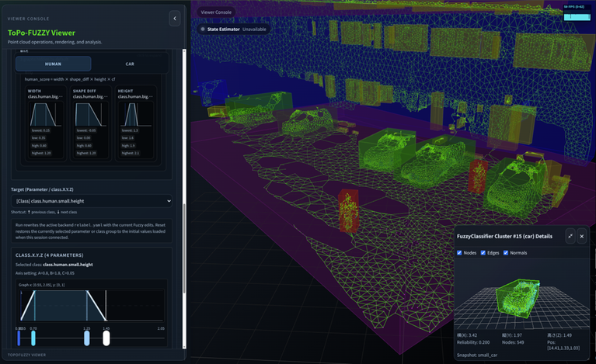Open the Target parameter class dropdown
Viewport: 596px width, 364px height.
92,201
